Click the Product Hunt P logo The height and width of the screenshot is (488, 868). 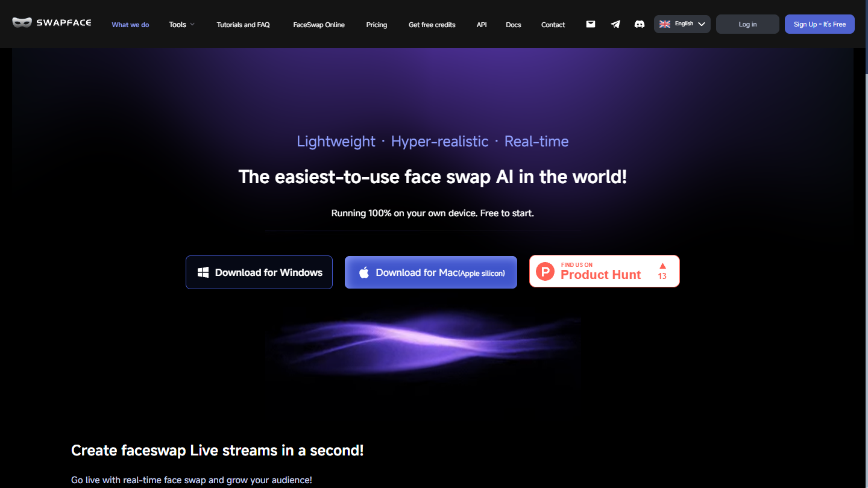pos(545,272)
